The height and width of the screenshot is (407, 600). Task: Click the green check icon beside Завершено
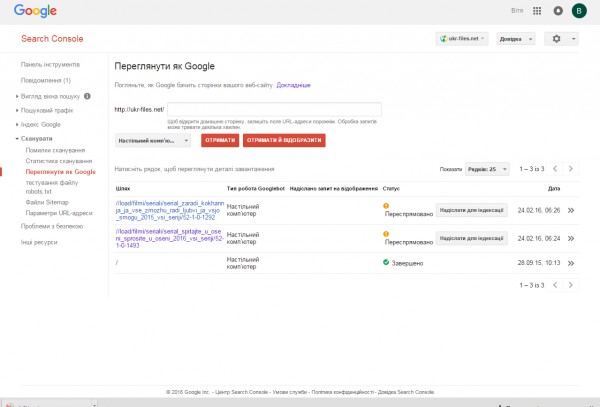(x=386, y=262)
